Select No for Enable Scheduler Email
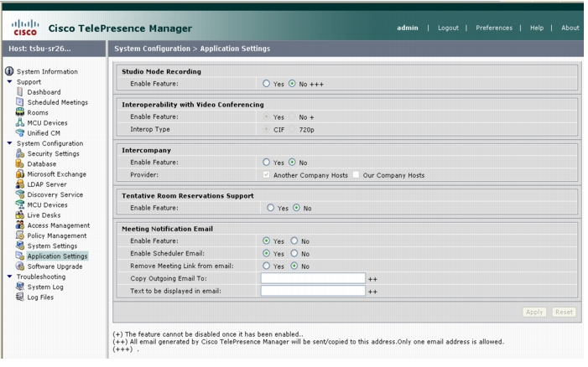 tap(294, 254)
